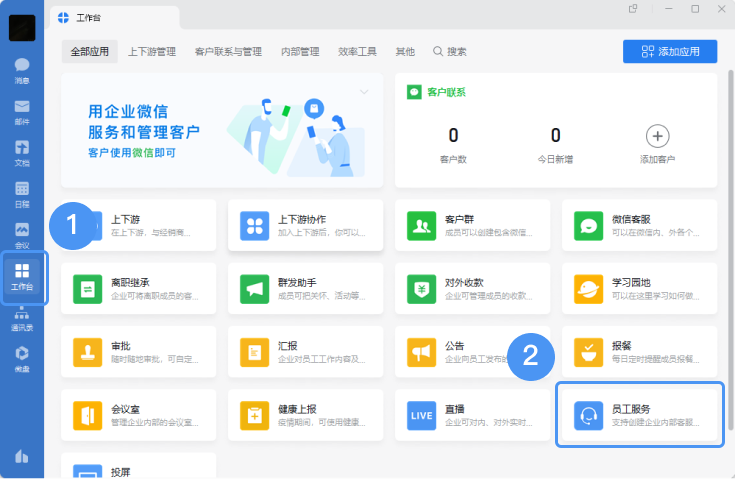735x479 pixels.
Task: Click the profile avatar in the sidebar
Action: coord(22,28)
